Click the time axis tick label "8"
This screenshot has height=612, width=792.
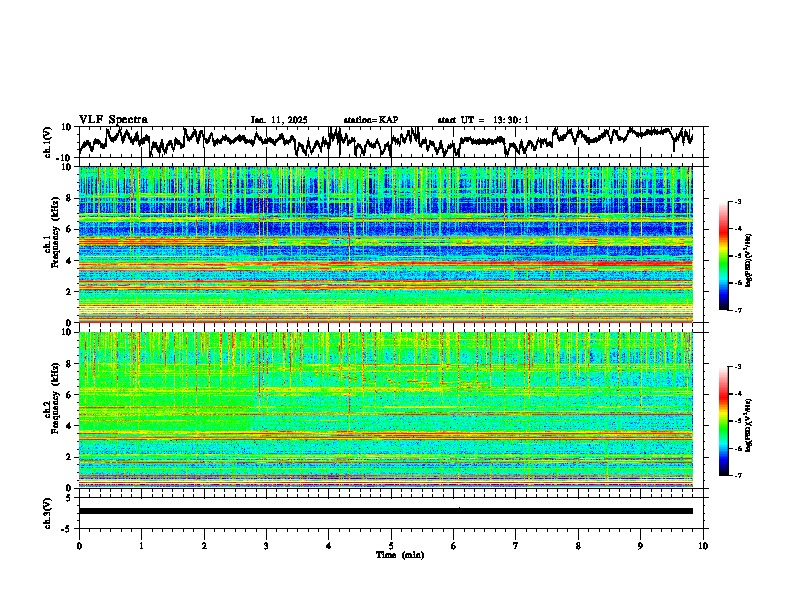[x=578, y=546]
